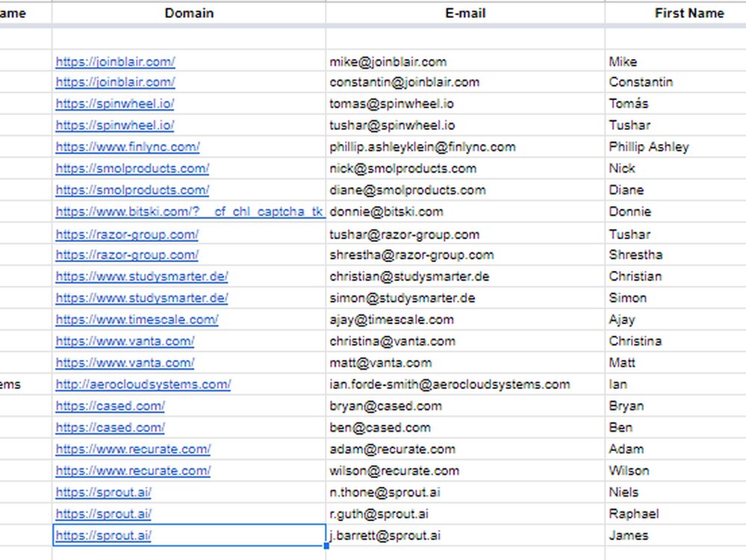Select the First Name cell Niels
Image resolution: width=746 pixels, height=560 pixels.
coord(676,493)
